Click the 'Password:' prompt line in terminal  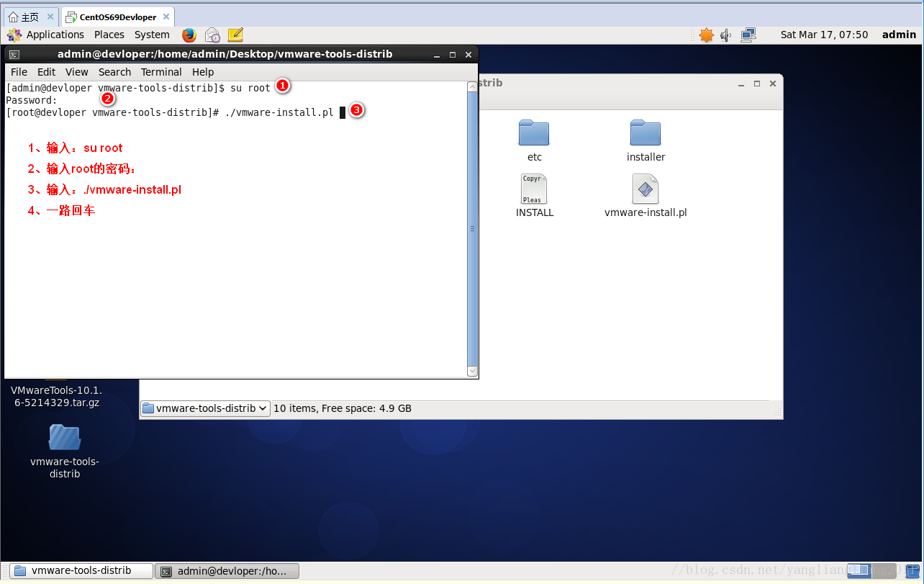click(x=32, y=100)
